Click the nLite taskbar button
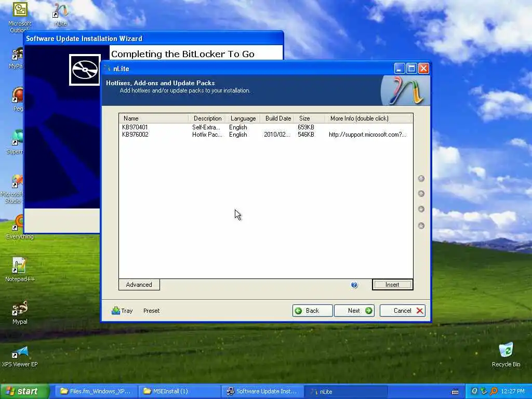The height and width of the screenshot is (399, 532). (x=345, y=392)
